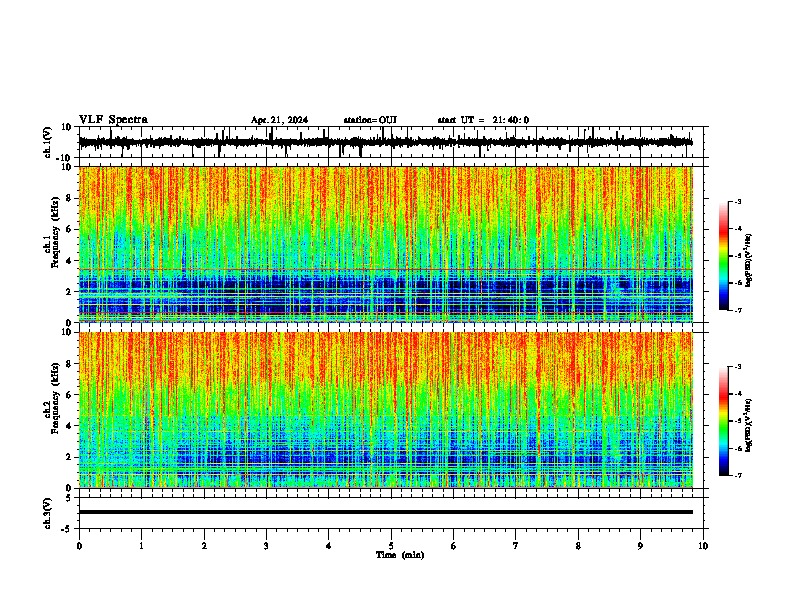Click the -7 value on ch.2 colorbar
Image resolution: width=792 pixels, height=612 pixels.
pos(737,475)
